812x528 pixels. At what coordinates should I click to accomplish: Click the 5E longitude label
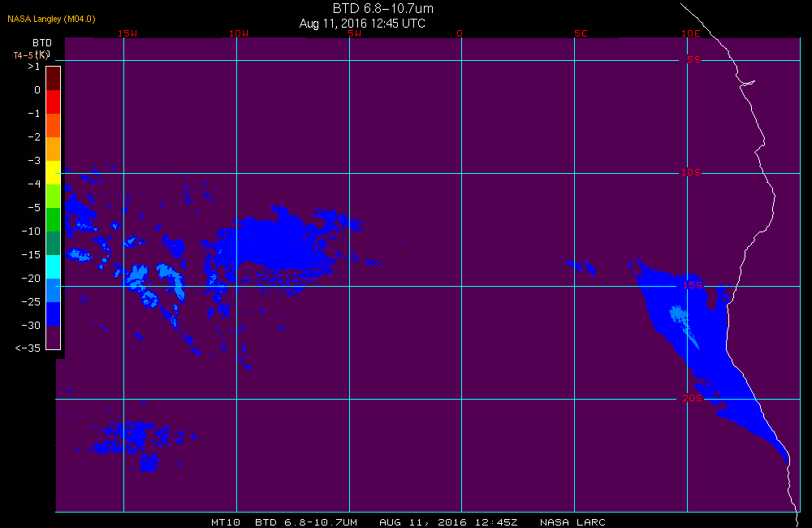581,33
